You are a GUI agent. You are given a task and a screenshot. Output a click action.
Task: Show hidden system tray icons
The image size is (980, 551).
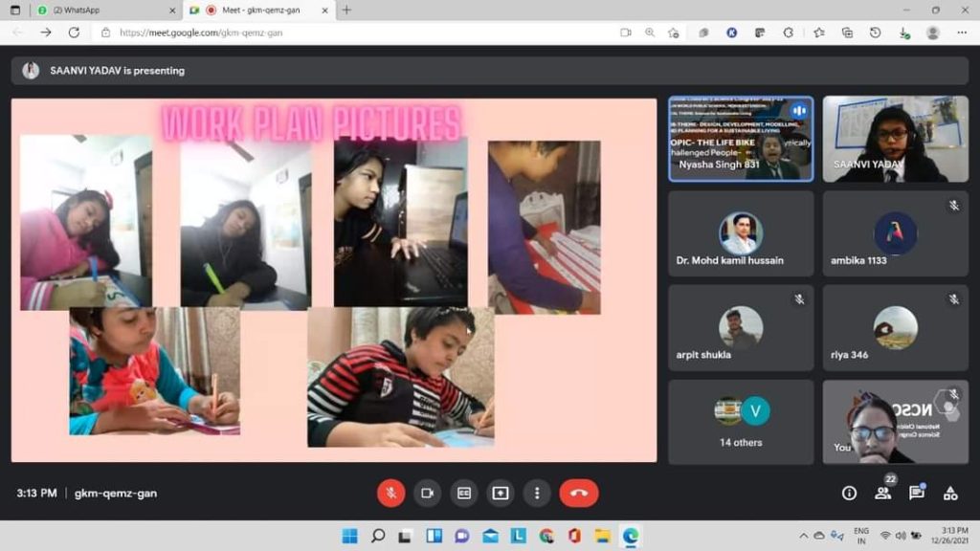tap(803, 536)
